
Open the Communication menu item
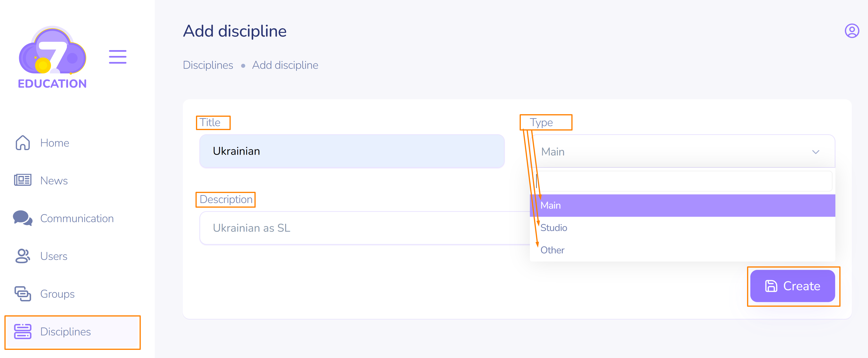coord(77,218)
